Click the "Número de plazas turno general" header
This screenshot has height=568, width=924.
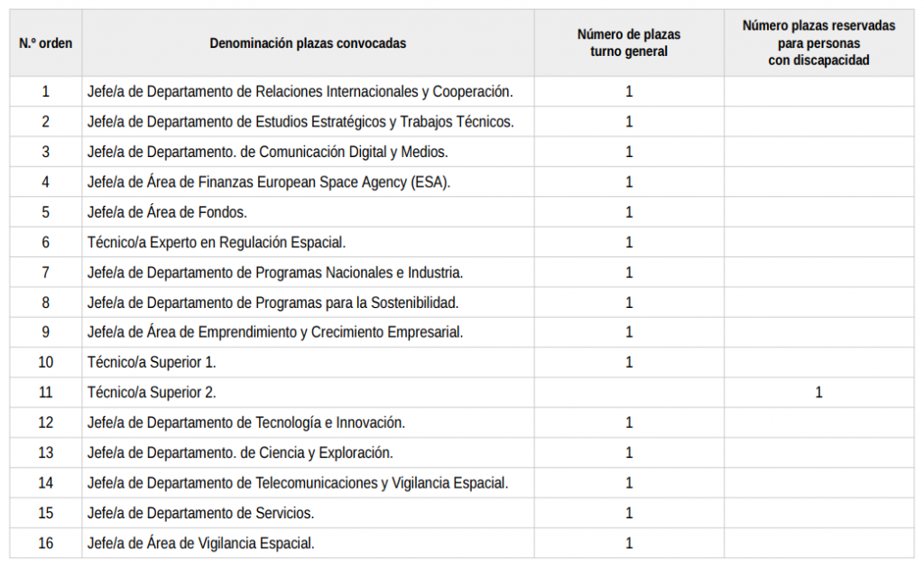click(629, 43)
